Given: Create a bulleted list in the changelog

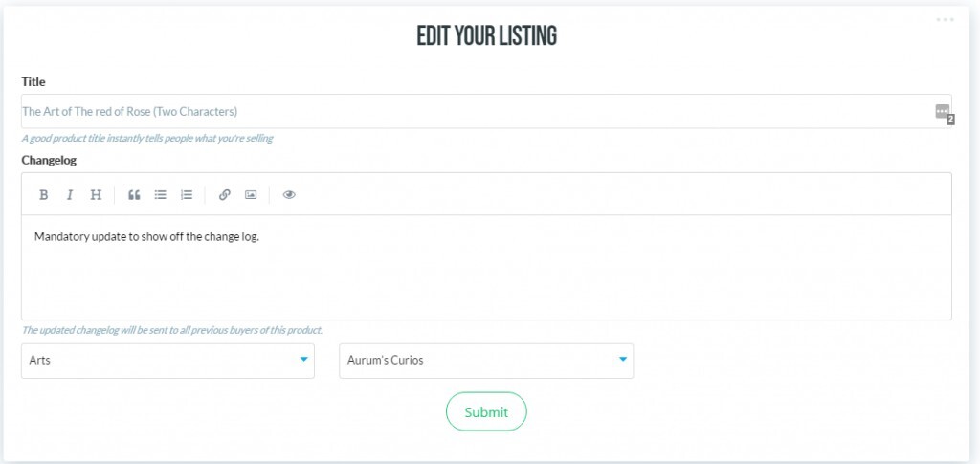Looking at the screenshot, I should pos(161,194).
